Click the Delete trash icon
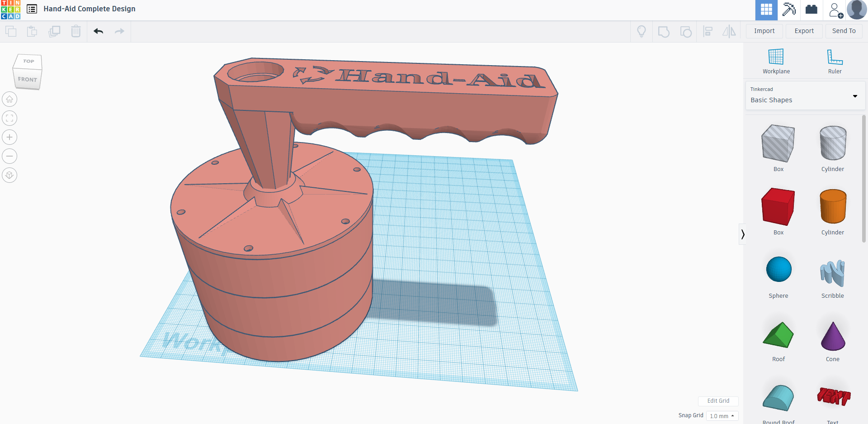The width and height of the screenshot is (868, 424). pos(76,31)
